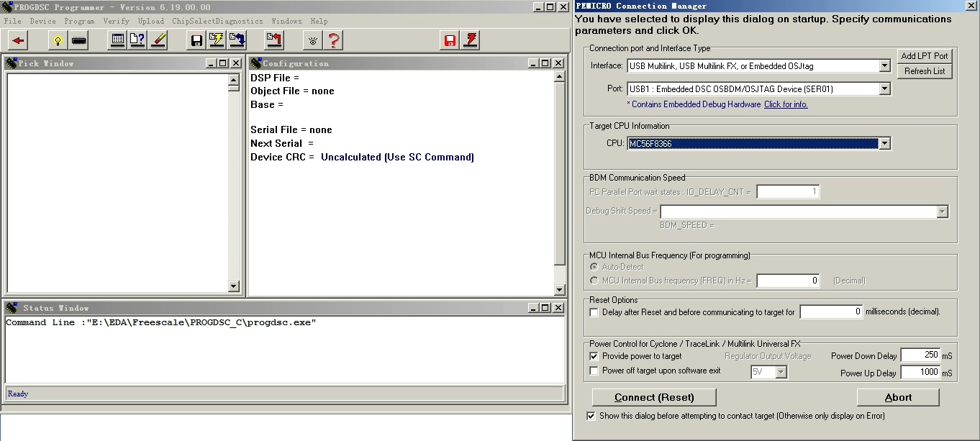
Task: Click the Configuration window title icon
Action: pos(256,63)
